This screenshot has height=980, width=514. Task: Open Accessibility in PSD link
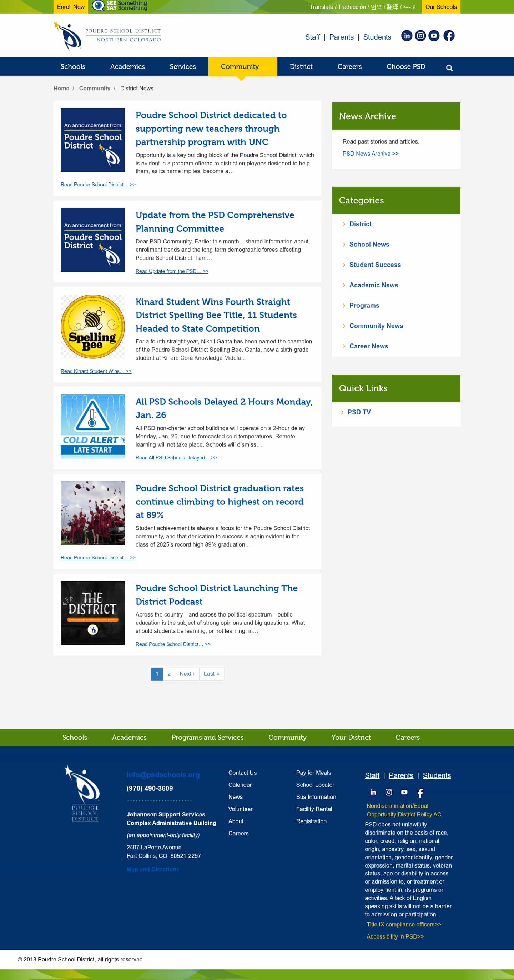click(x=395, y=937)
